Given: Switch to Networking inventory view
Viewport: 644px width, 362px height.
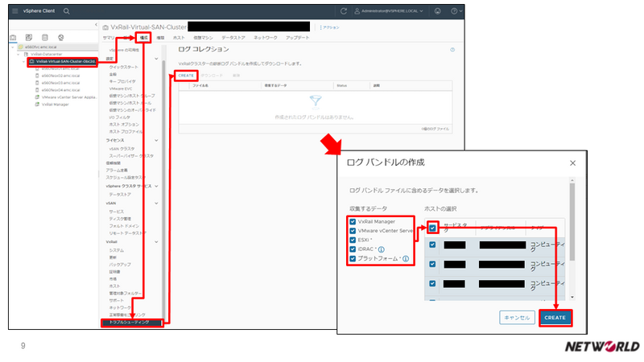Looking at the screenshot, I should pyautogui.click(x=61, y=37).
